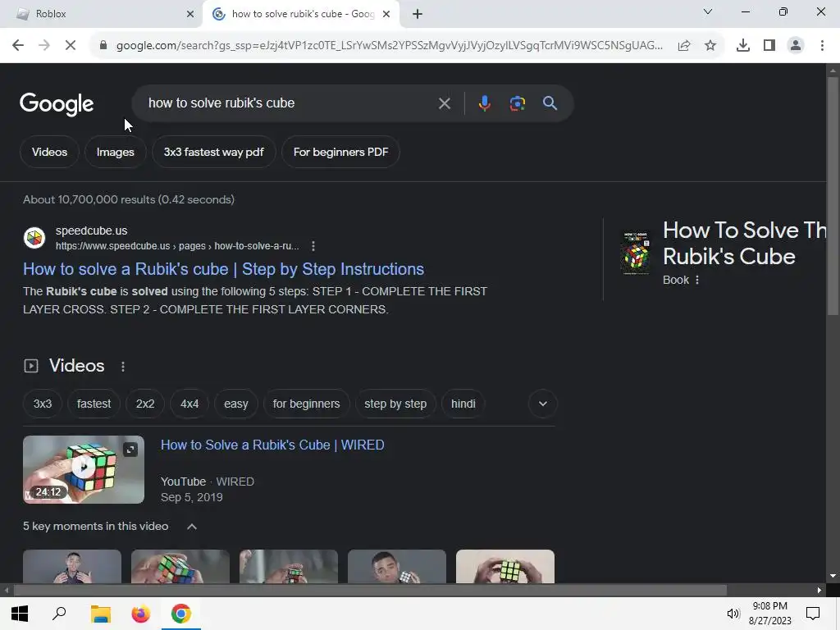Expand tab search dropdown arrow
Image resolution: width=840 pixels, height=630 pixels.
point(708,11)
